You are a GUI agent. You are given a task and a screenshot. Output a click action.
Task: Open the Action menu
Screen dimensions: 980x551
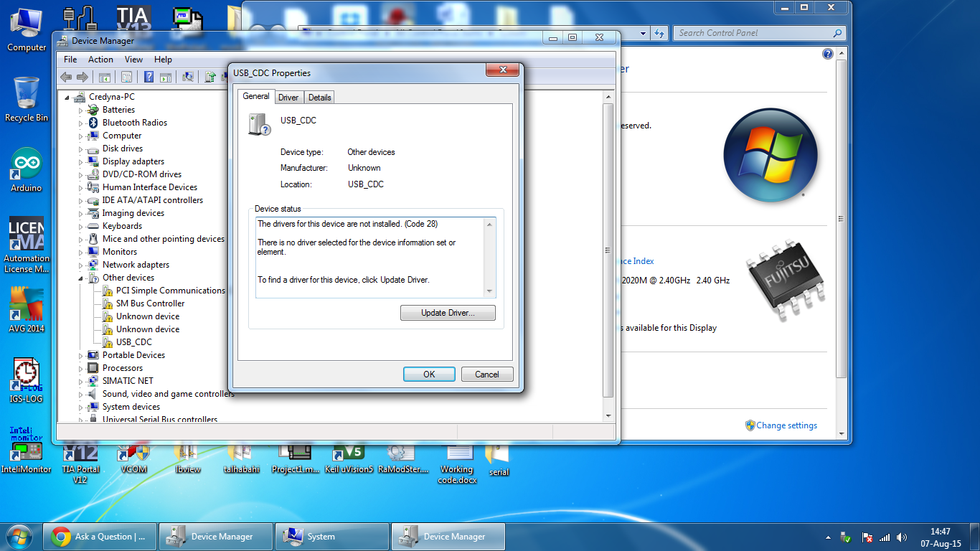(x=100, y=60)
